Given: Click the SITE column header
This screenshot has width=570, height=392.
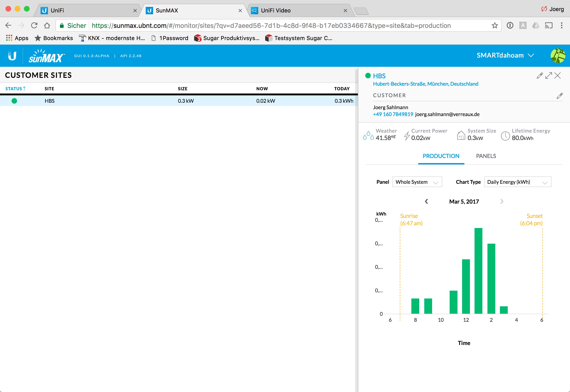Looking at the screenshot, I should [x=49, y=89].
